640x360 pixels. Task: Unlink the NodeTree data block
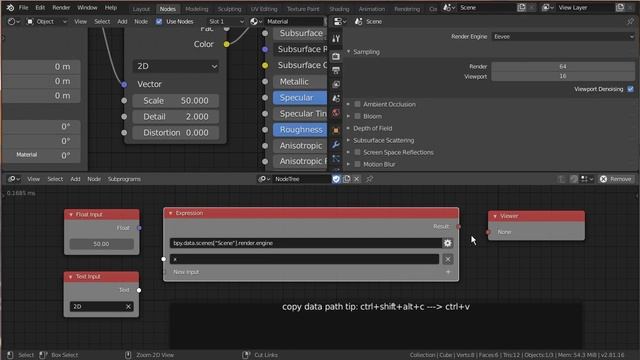pos(357,179)
